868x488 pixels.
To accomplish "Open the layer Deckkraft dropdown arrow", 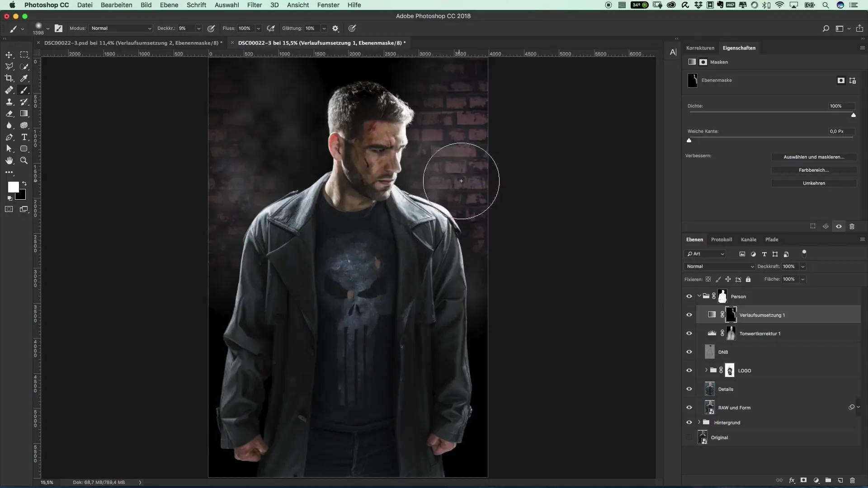I will 803,267.
